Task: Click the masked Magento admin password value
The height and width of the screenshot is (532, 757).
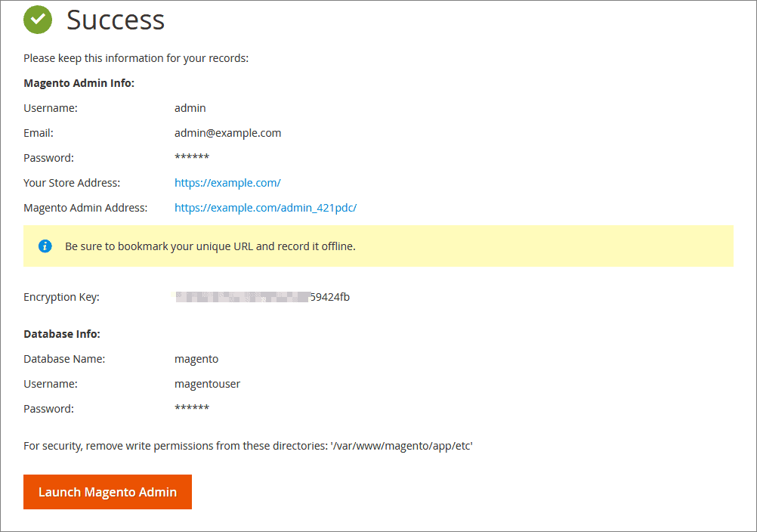Action: (x=192, y=157)
